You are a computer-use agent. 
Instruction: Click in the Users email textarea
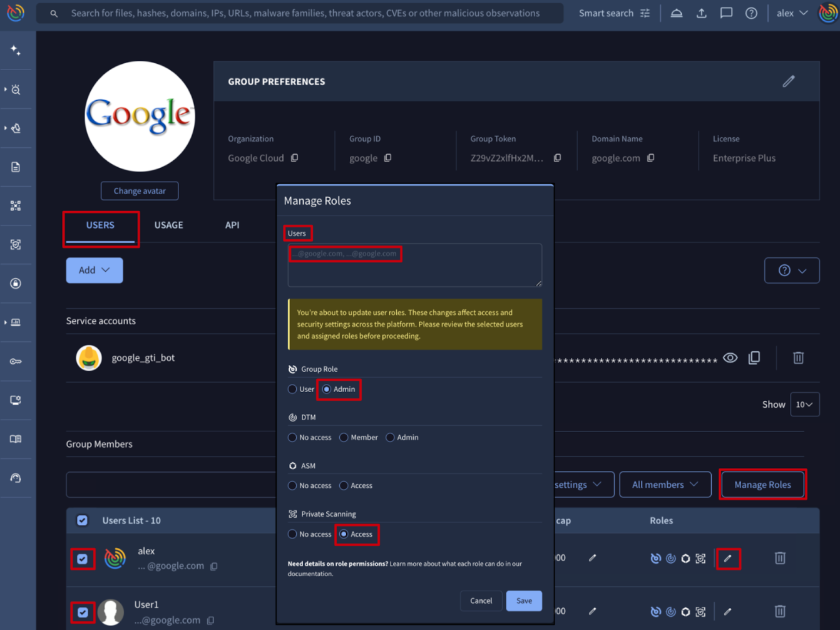[x=414, y=266]
